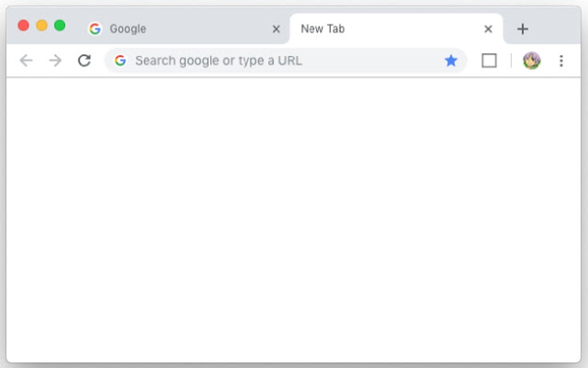Click the square icon beside the profile avatar

click(x=489, y=61)
